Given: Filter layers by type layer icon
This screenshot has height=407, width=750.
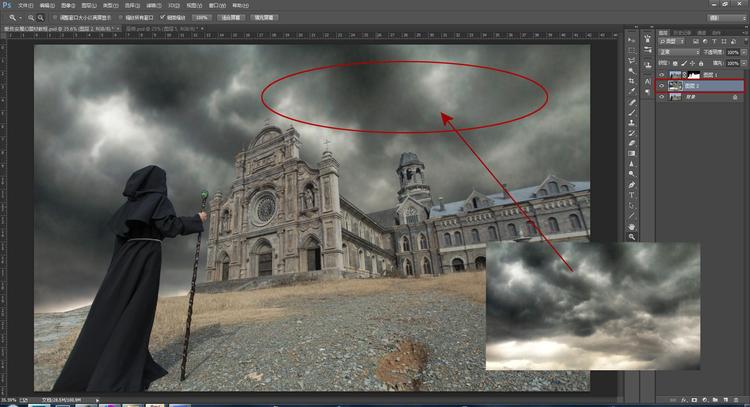Looking at the screenshot, I should (714, 42).
